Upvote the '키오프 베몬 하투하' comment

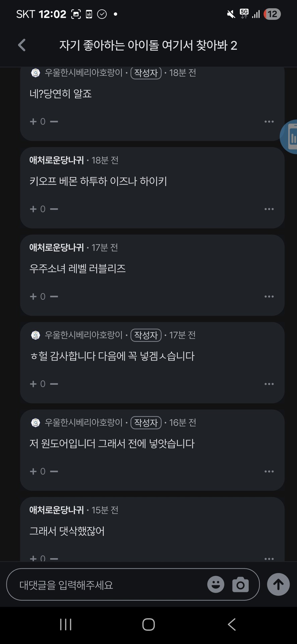[33, 209]
